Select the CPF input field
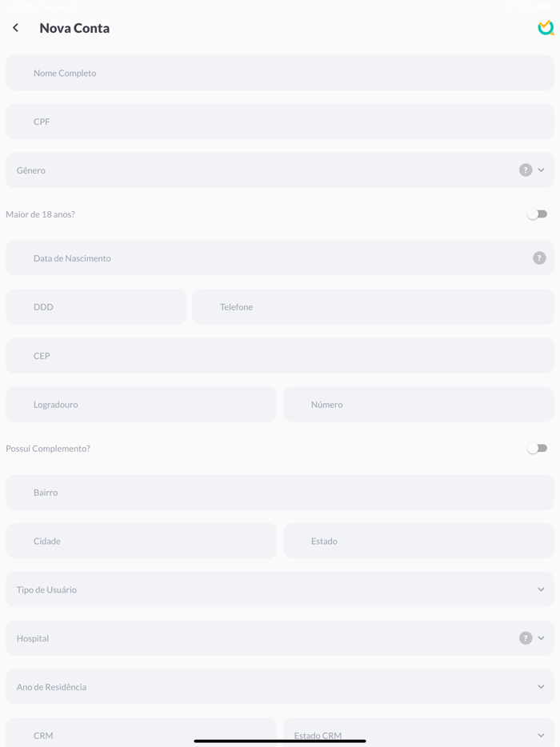560x747 pixels. pos(279,122)
